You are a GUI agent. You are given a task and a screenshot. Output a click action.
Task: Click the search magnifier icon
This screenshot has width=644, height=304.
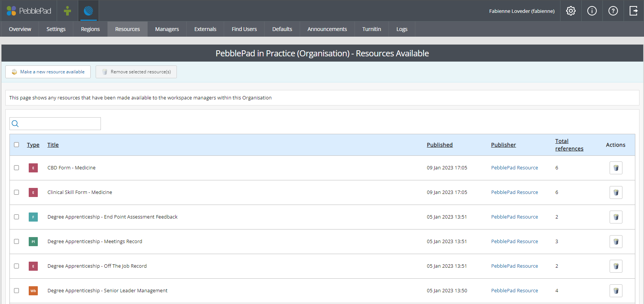15,124
